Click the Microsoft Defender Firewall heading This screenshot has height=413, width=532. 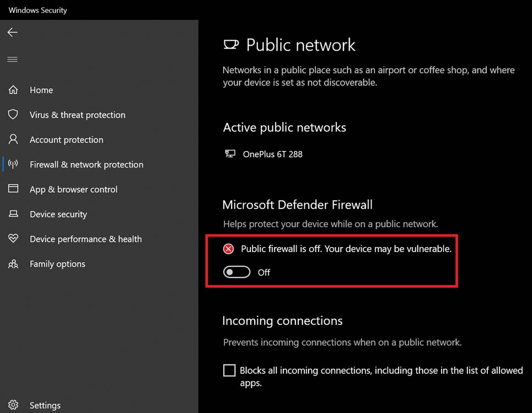[x=297, y=205]
